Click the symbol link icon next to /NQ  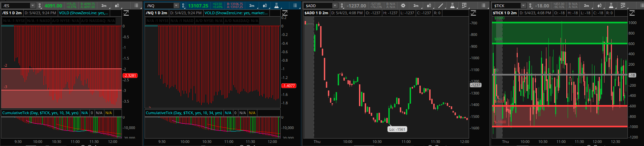tap(183, 5)
